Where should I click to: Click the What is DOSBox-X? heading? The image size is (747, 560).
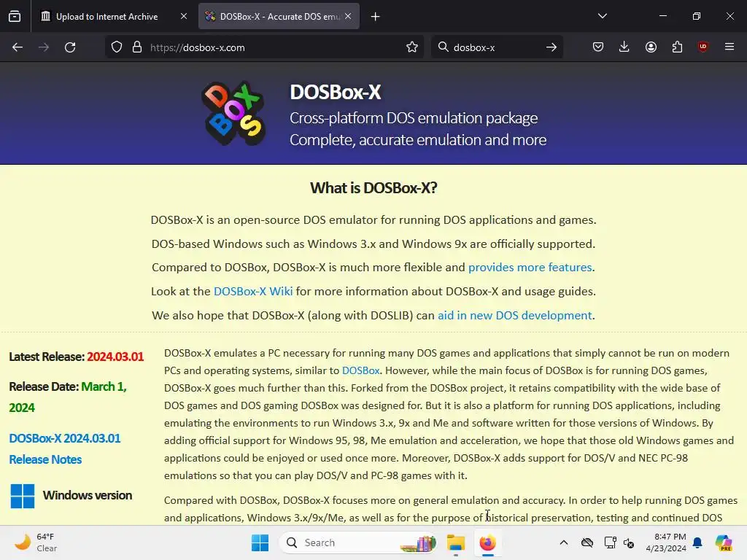click(x=373, y=187)
